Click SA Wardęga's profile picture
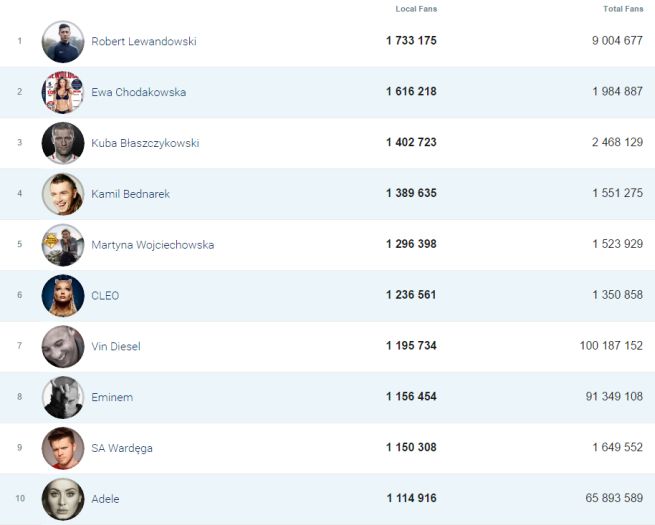 [63, 448]
